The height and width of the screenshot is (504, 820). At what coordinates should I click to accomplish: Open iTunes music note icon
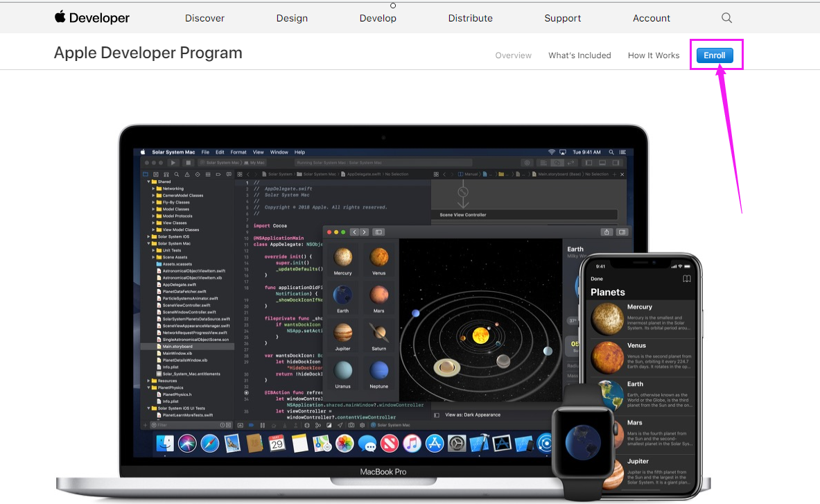[x=412, y=444]
